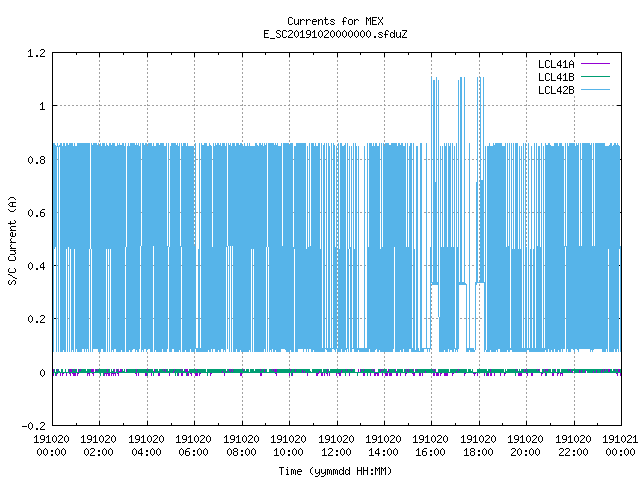Click the first LCL42B spike near 16:00
Image resolution: width=640 pixels, height=480 pixels.
[435, 180]
